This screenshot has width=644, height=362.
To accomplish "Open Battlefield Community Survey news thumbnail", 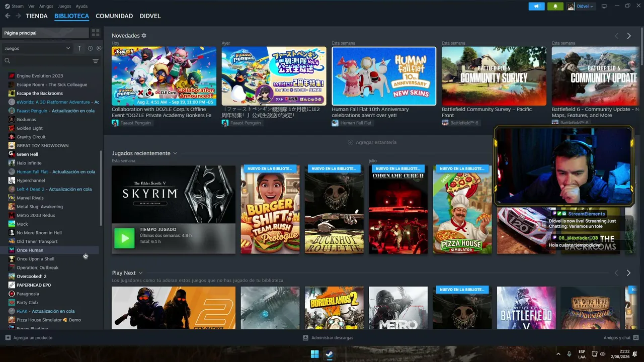I will (494, 76).
